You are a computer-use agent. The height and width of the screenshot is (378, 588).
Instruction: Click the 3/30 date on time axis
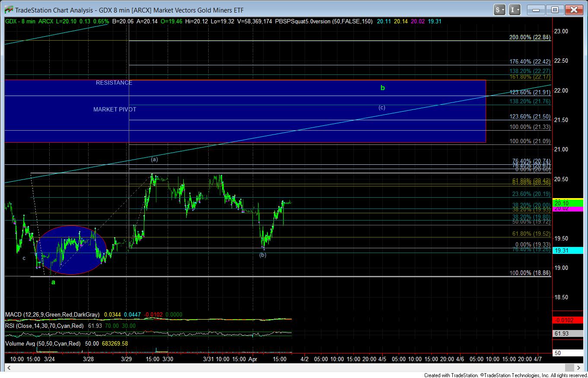168,359
